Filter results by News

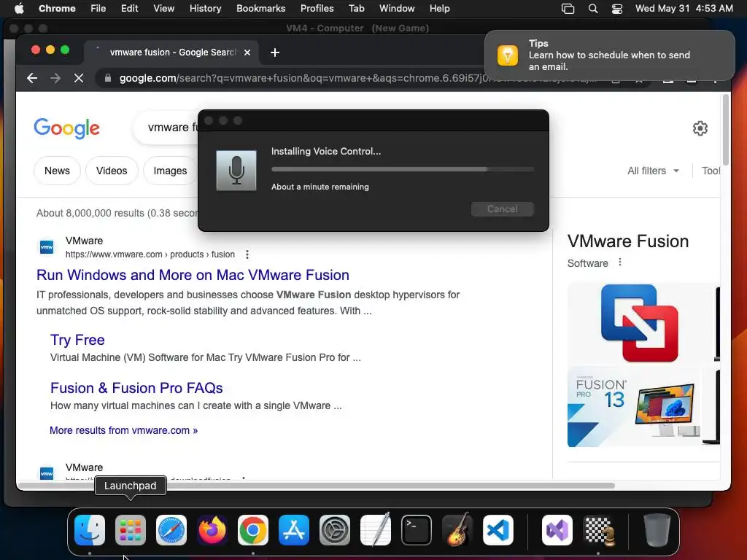57,171
